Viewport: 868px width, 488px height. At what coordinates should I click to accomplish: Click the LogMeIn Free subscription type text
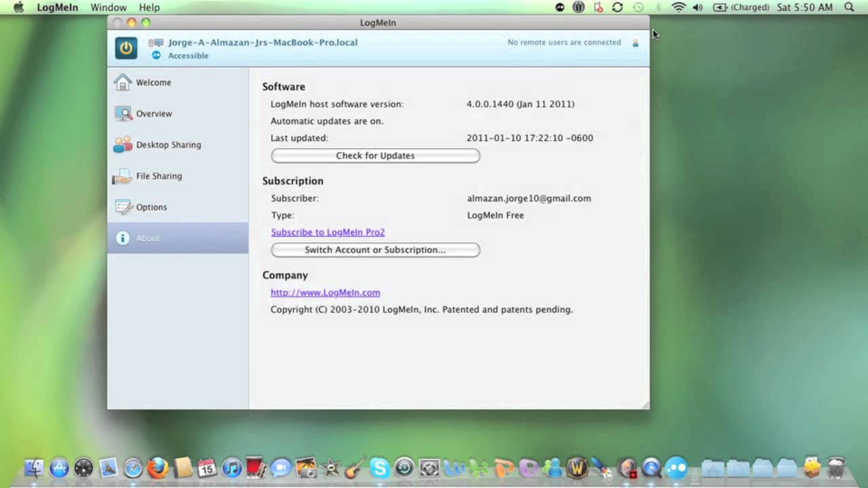496,216
